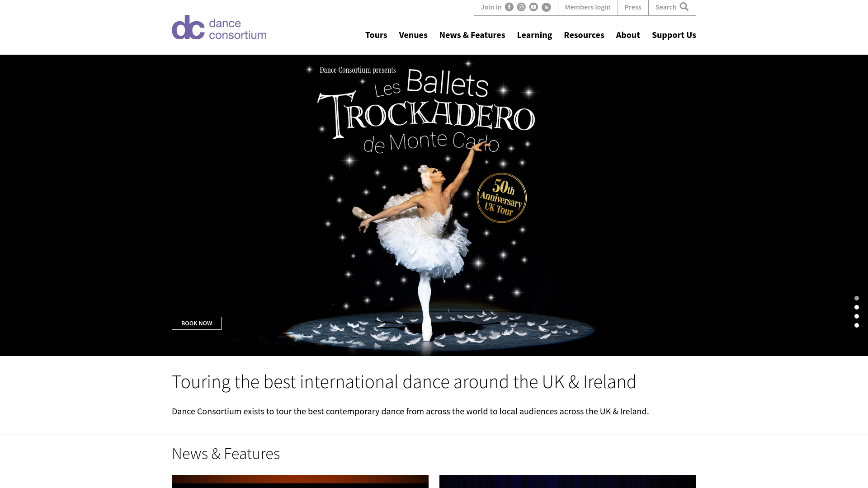The height and width of the screenshot is (488, 868).
Task: Open the right news article thumbnail
Action: (x=568, y=481)
